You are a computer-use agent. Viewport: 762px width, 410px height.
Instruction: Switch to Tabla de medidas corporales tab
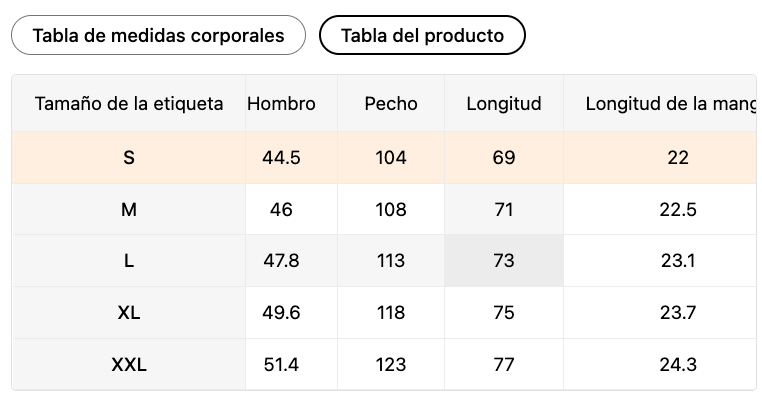click(158, 35)
